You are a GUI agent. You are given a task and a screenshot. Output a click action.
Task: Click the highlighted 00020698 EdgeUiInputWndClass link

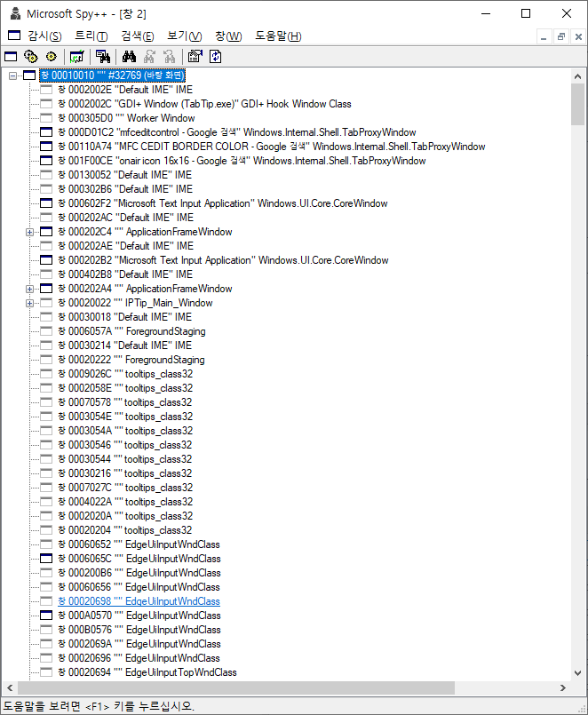pos(139,601)
